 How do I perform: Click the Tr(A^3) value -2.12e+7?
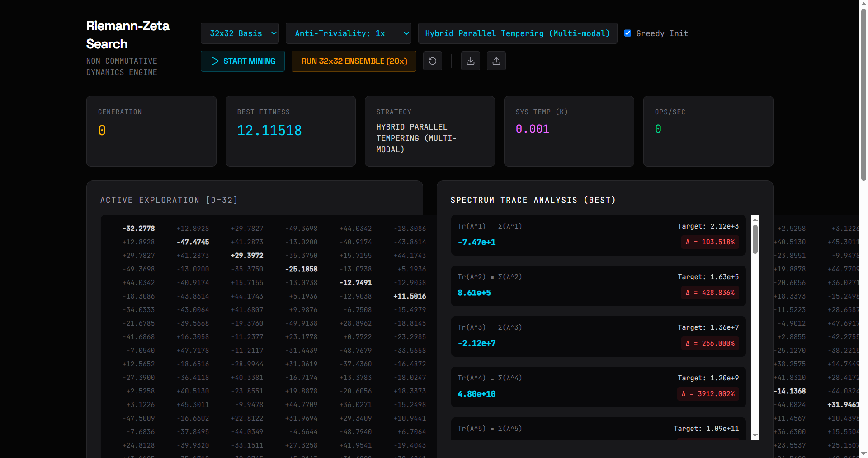pos(476,343)
